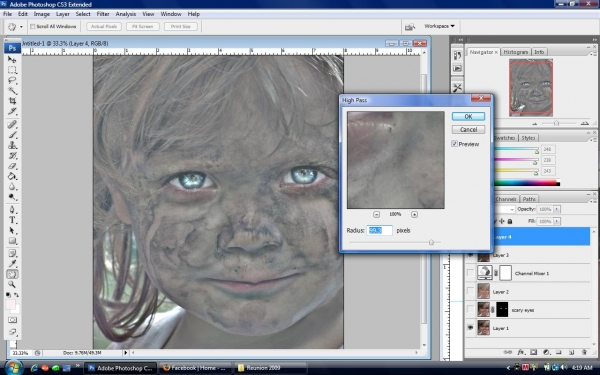Uncheck Preview in High Pass dialog

[455, 144]
